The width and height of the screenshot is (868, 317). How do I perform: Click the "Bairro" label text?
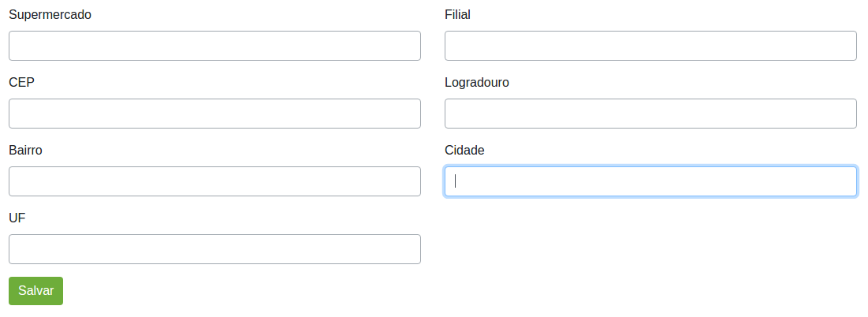[x=25, y=150]
